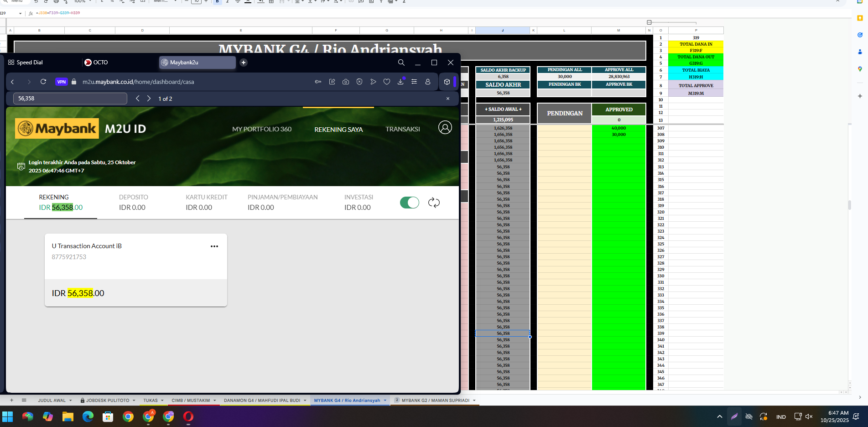Open Opera's easy setup sliders icon

pos(414,82)
